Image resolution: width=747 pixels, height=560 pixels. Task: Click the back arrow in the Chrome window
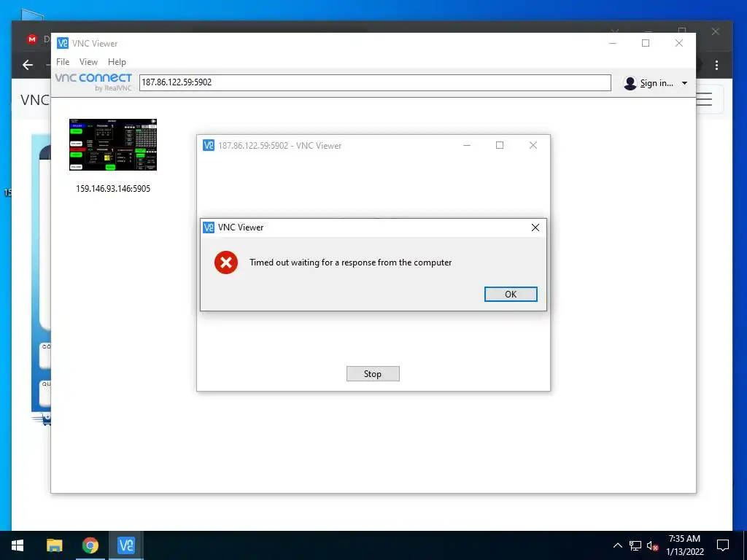28,65
